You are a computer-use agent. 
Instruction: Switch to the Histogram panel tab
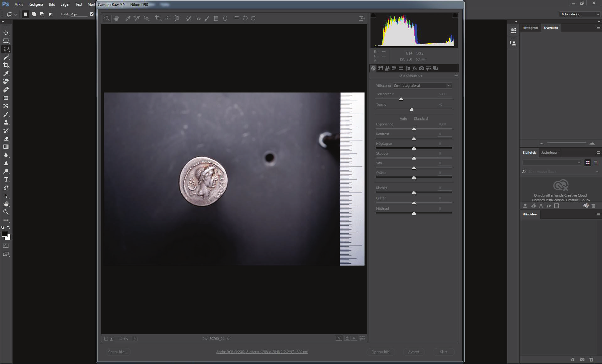pyautogui.click(x=530, y=28)
